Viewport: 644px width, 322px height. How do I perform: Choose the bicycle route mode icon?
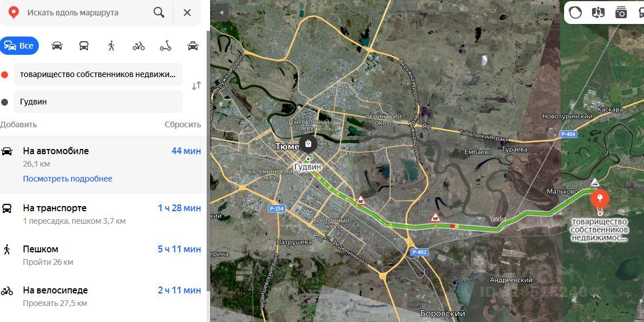click(x=138, y=46)
